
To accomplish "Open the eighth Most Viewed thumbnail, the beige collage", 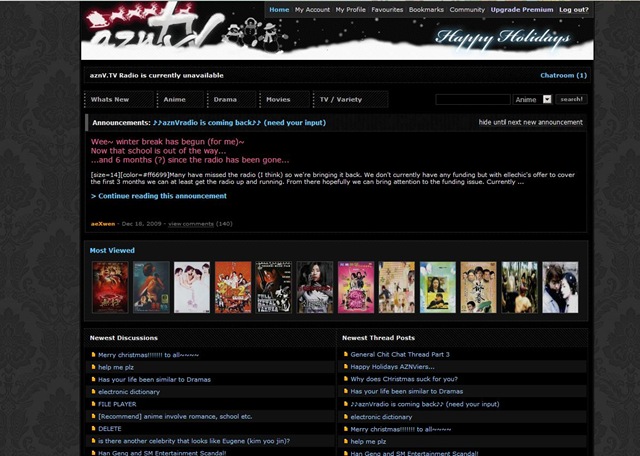I will point(397,287).
